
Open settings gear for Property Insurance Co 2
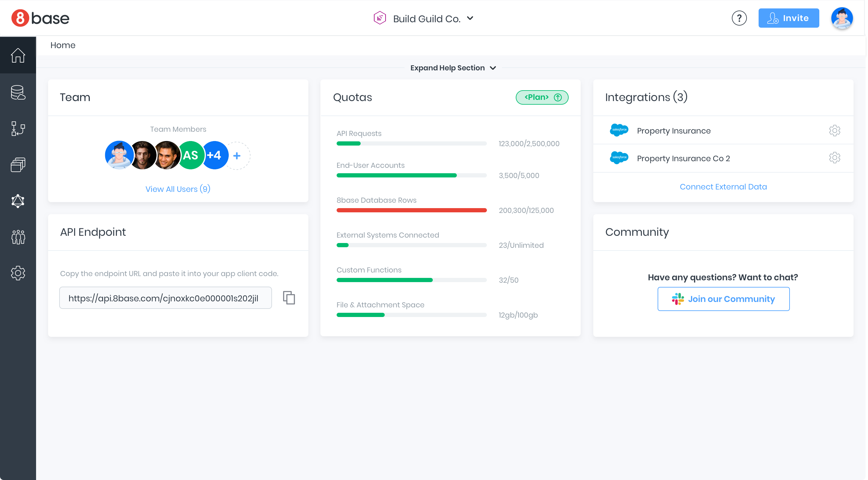[x=834, y=158]
